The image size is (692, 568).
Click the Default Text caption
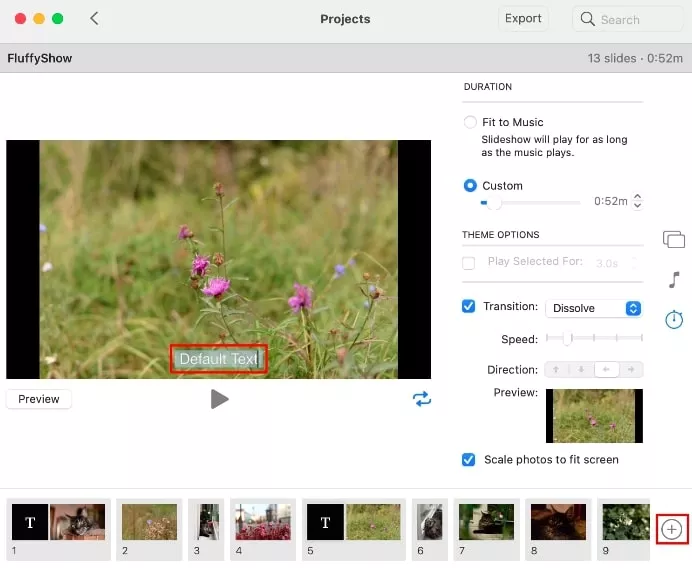[219, 359]
